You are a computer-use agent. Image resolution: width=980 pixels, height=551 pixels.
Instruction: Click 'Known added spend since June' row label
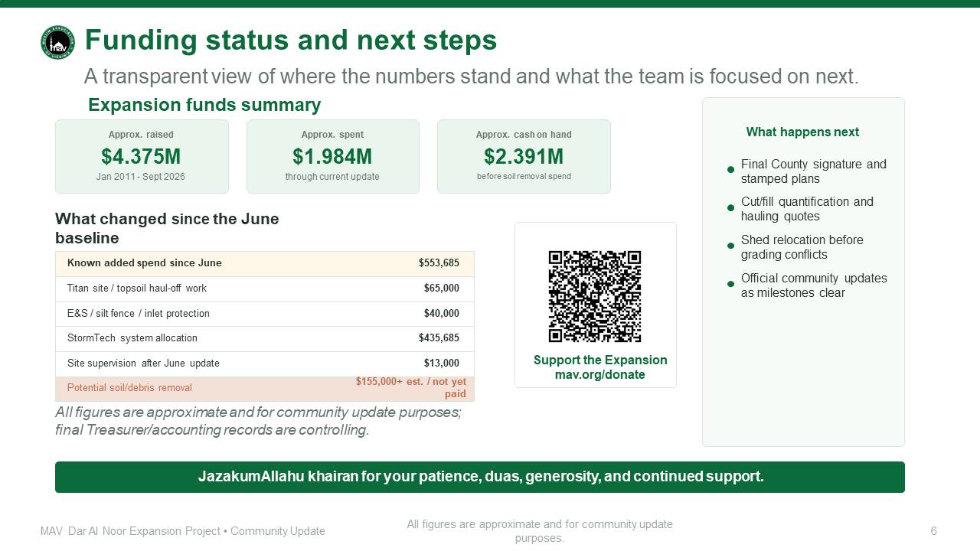click(145, 263)
